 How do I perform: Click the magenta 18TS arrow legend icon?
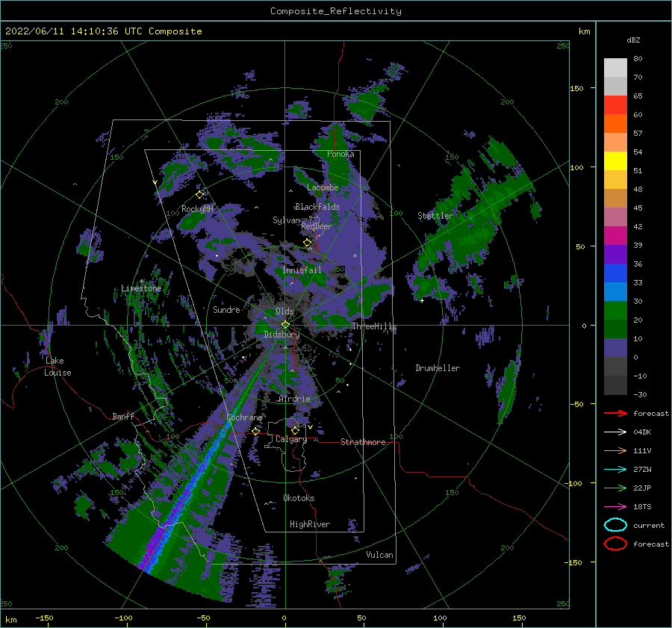coord(615,507)
